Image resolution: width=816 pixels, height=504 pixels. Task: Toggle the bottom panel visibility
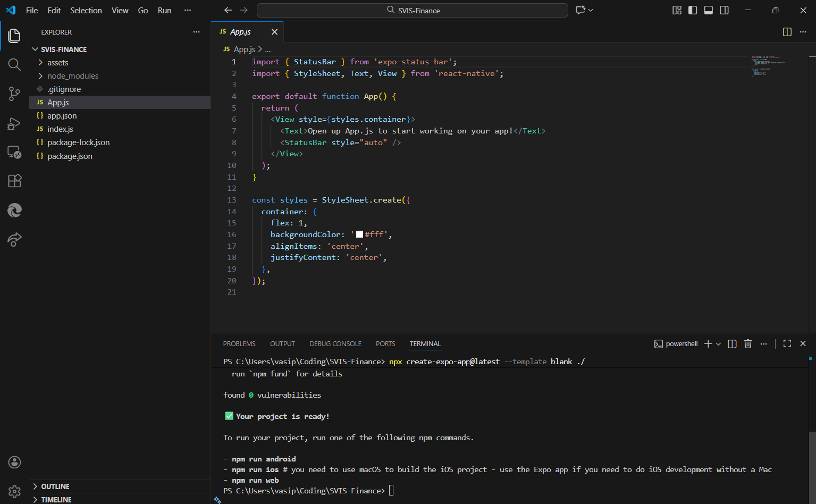click(x=708, y=10)
